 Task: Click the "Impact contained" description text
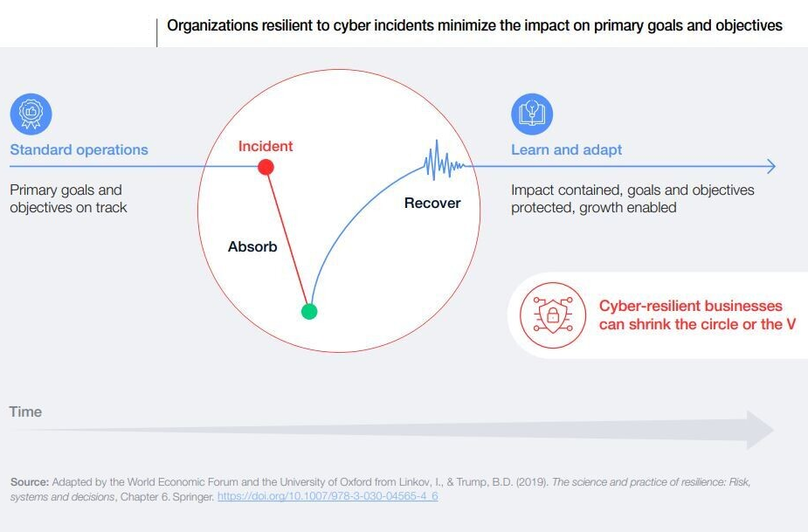click(632, 198)
